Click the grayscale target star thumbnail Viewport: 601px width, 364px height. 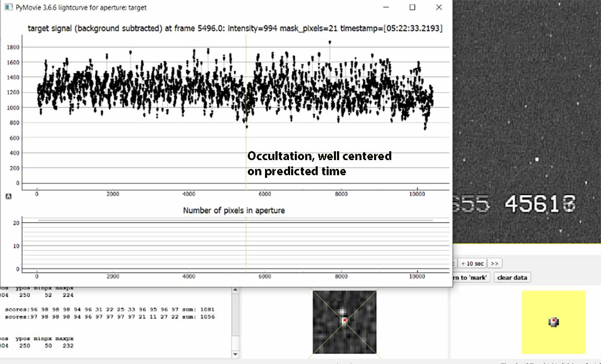point(344,322)
